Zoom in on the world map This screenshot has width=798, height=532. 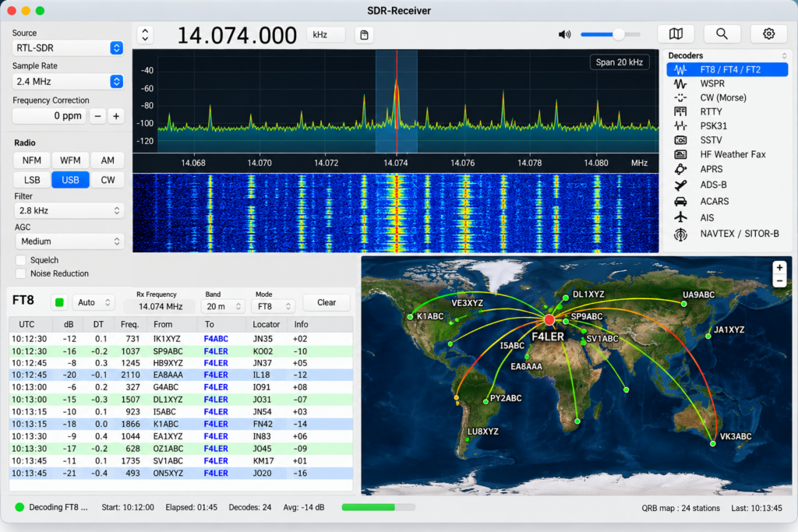[x=779, y=267]
